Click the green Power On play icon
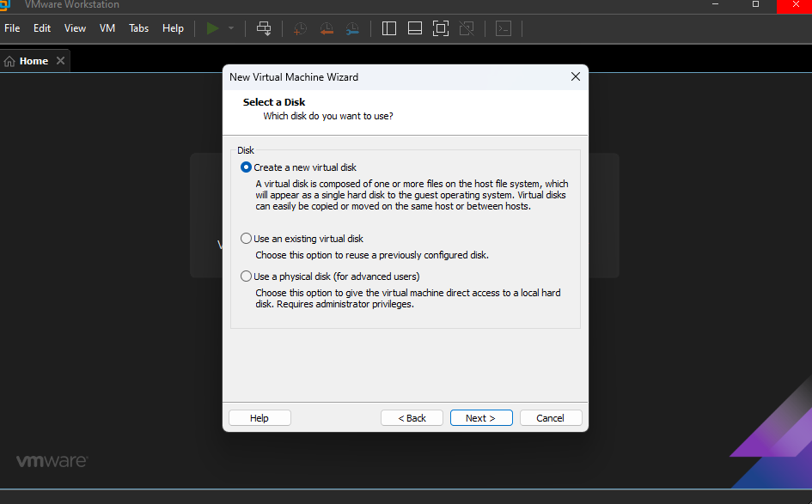Screen dimensions: 812x504 pyautogui.click(x=212, y=28)
